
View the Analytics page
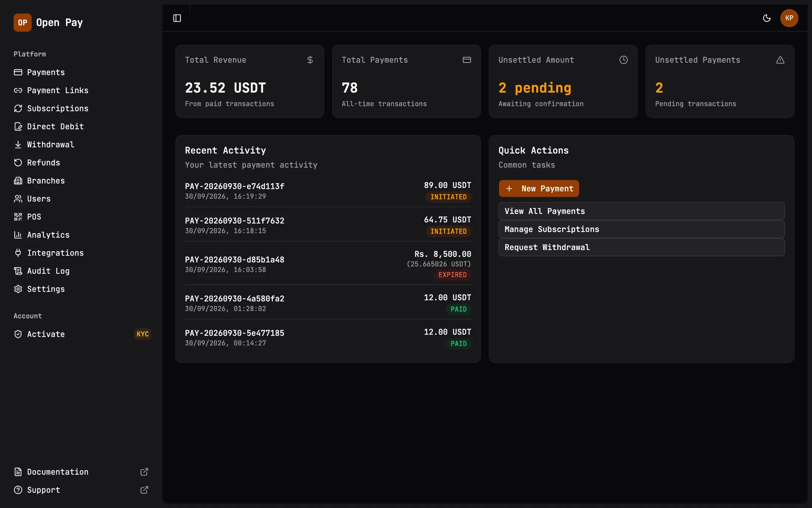(81, 235)
